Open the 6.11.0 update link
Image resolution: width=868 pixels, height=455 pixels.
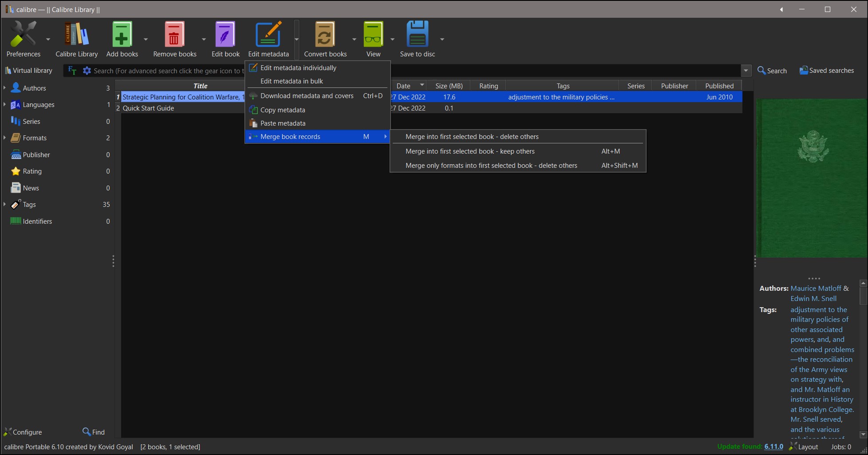click(773, 447)
